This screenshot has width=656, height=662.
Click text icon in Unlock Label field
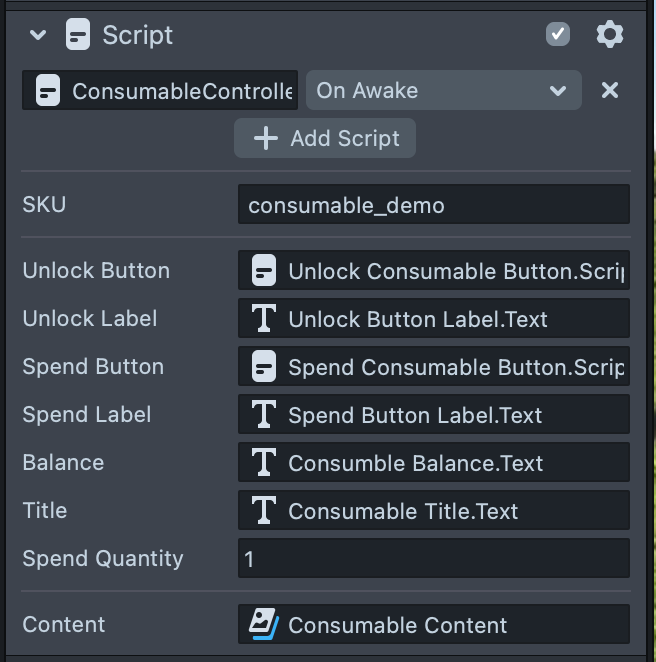[263, 319]
